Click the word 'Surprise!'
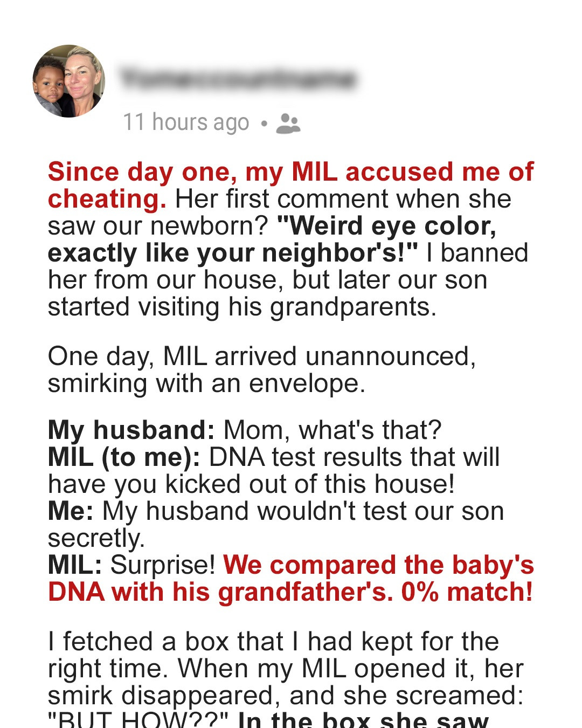This screenshot has width=582, height=728. (163, 565)
